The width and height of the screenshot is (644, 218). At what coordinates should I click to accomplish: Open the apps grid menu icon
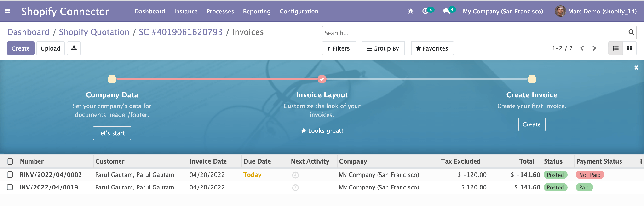click(7, 11)
